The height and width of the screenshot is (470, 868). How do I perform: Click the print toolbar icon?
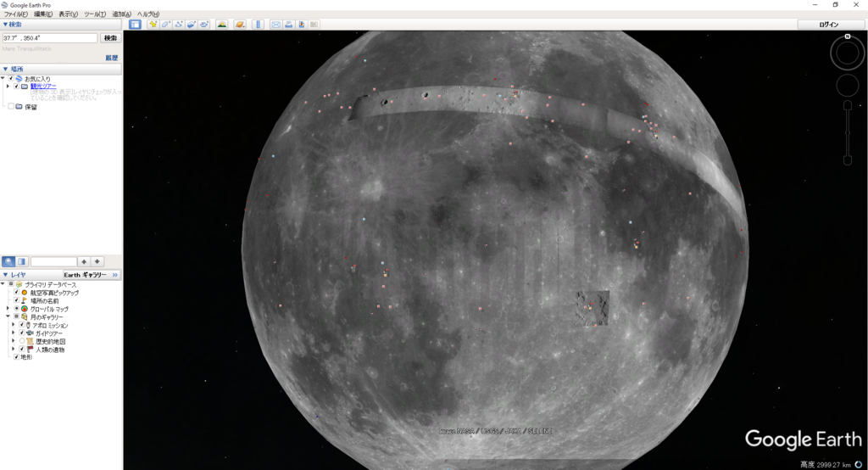288,25
